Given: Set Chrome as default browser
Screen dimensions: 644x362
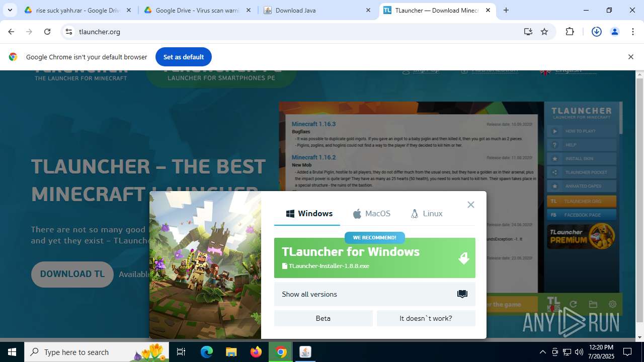Looking at the screenshot, I should tap(184, 57).
